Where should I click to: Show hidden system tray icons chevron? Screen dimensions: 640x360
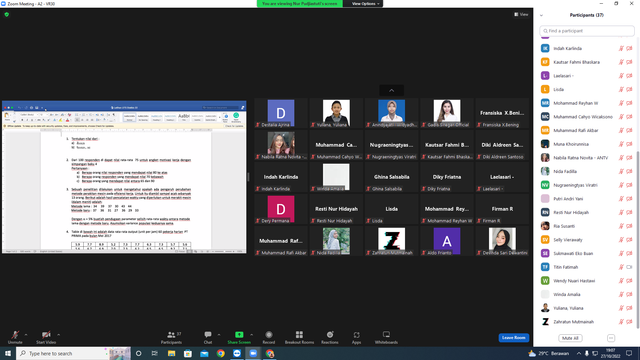pyautogui.click(x=578, y=353)
